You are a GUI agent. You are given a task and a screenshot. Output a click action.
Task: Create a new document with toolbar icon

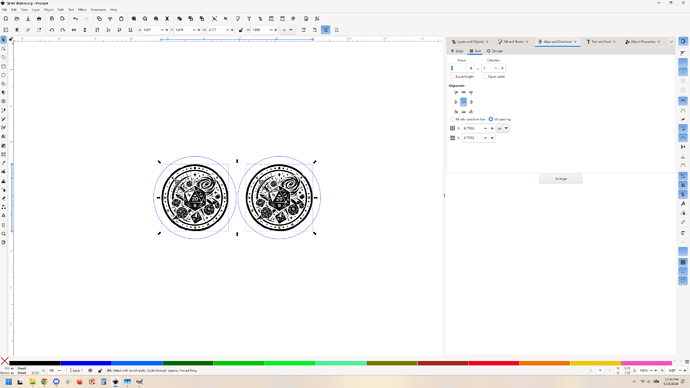click(x=6, y=19)
